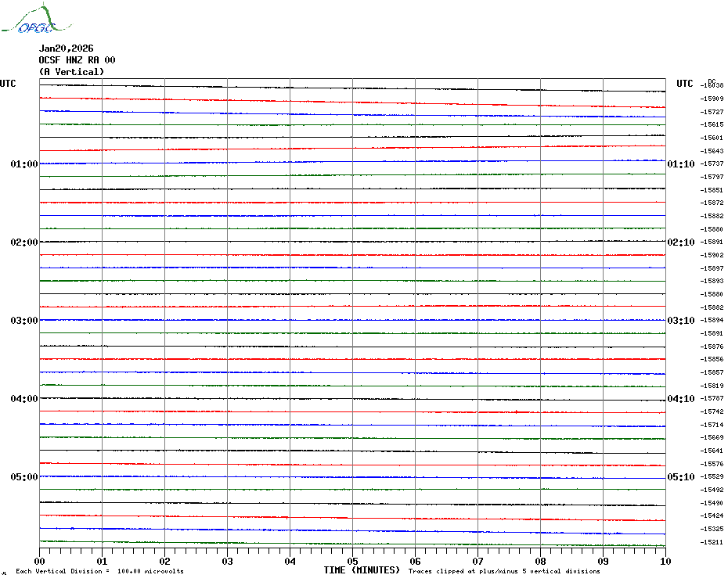This screenshot has height=582, width=728.
Task: Click the DC offset value -15876
Action: point(712,347)
